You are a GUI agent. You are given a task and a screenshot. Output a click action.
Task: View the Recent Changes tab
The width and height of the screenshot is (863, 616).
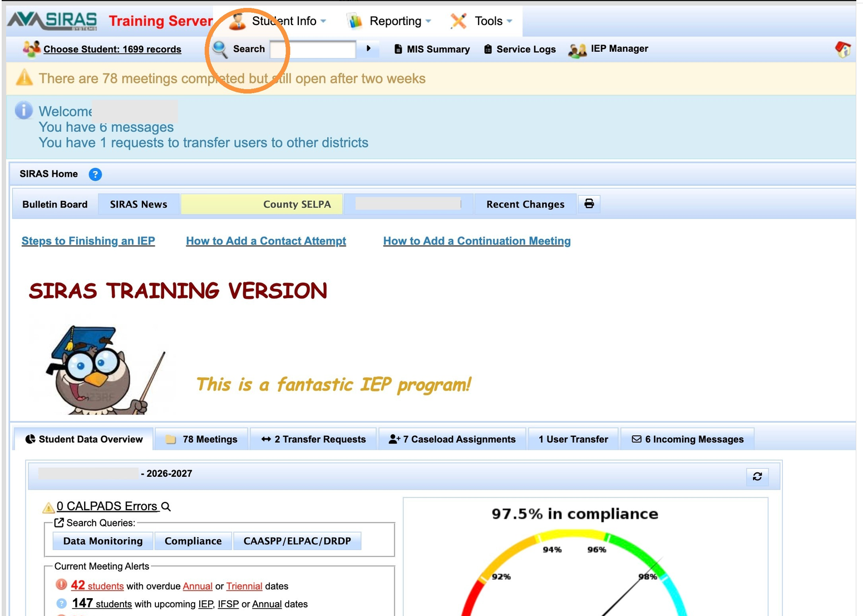coord(525,204)
